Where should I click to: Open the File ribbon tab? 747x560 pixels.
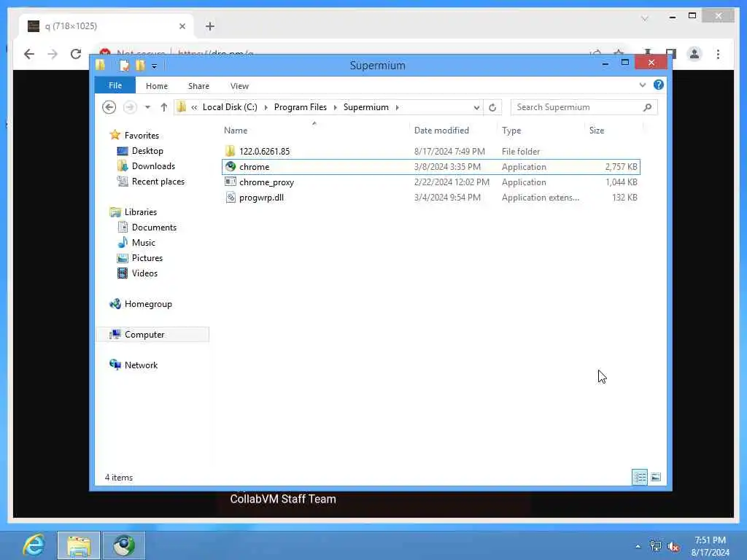click(x=115, y=86)
